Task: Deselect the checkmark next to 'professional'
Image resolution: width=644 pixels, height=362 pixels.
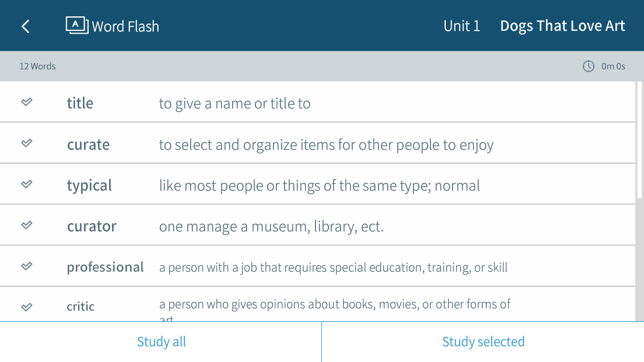Action: pos(27,266)
